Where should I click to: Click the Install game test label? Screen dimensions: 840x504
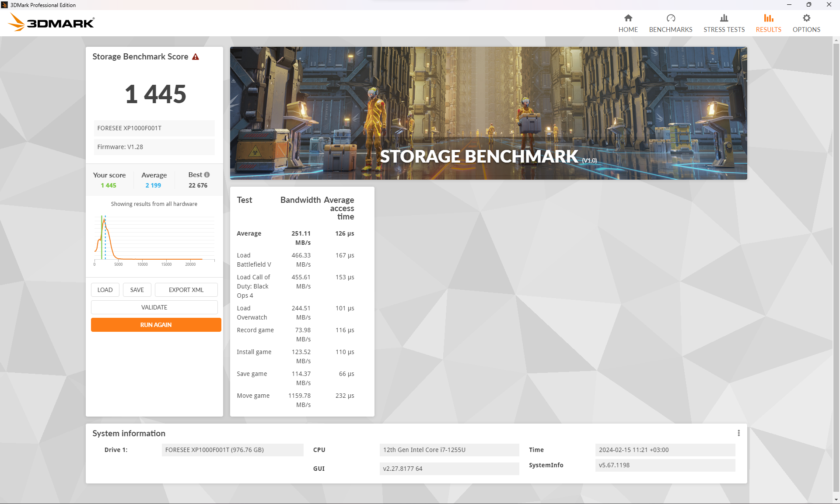[x=254, y=352]
